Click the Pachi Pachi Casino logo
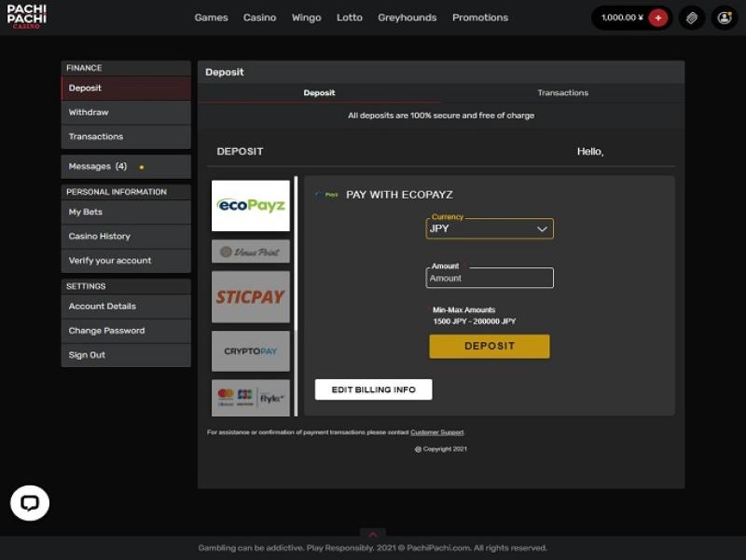746x560 pixels. click(x=26, y=16)
